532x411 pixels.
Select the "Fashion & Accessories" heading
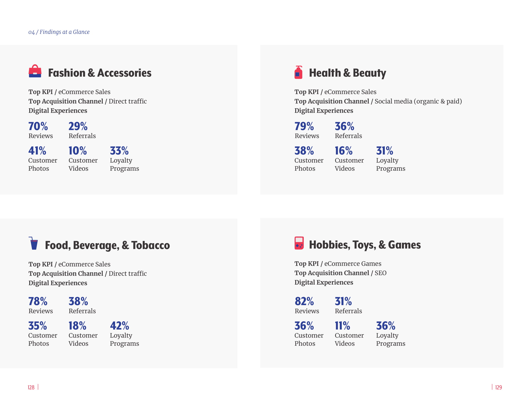pyautogui.click(x=100, y=73)
